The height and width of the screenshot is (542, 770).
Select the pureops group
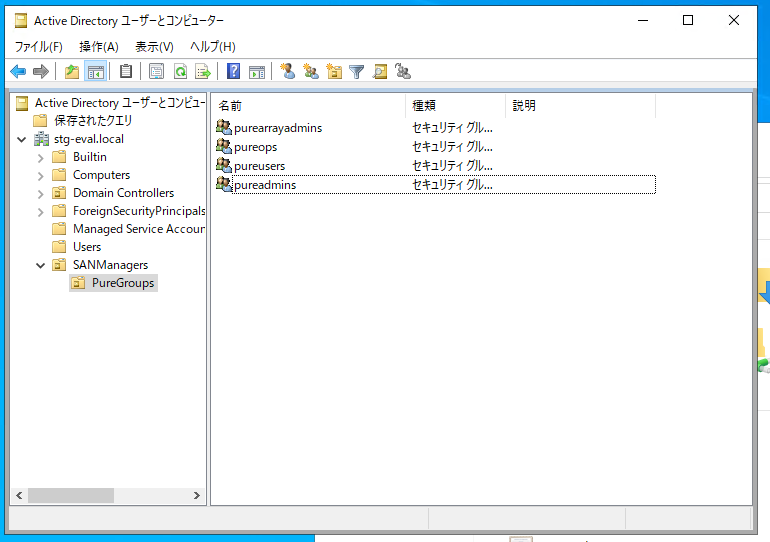[255, 147]
